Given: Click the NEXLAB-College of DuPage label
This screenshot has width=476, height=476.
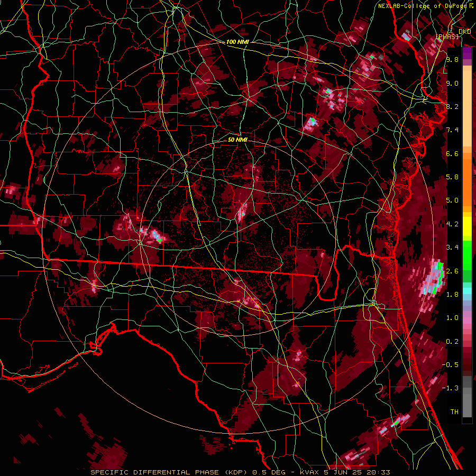Looking at the screenshot, I should click(x=422, y=6).
